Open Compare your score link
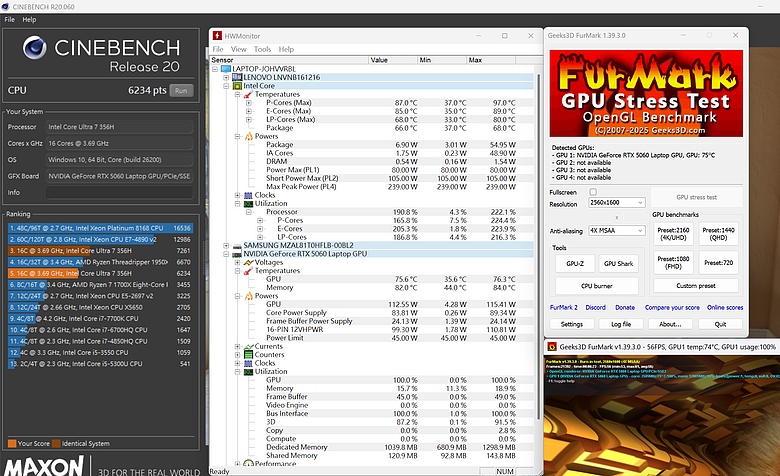Screen dimensions: 780x476 click(672, 307)
